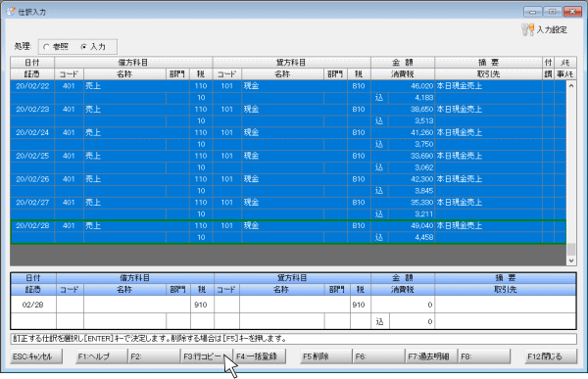Click the list scrollbar down arrow

pos(571,261)
